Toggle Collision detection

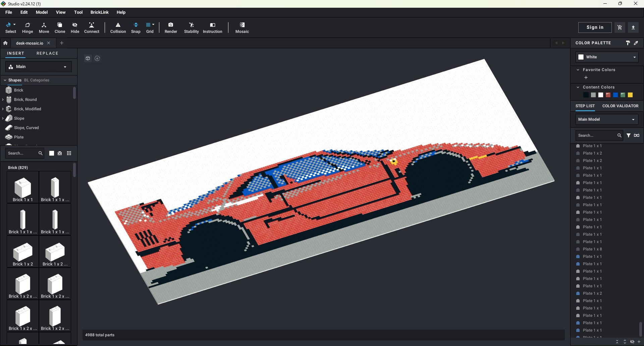click(x=118, y=27)
